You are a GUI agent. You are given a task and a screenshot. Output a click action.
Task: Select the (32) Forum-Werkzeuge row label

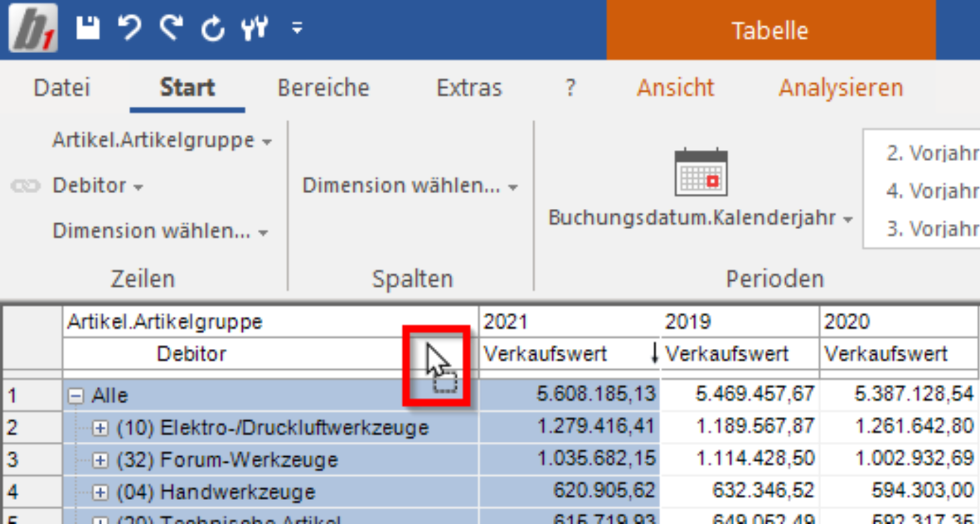pyautogui.click(x=227, y=460)
